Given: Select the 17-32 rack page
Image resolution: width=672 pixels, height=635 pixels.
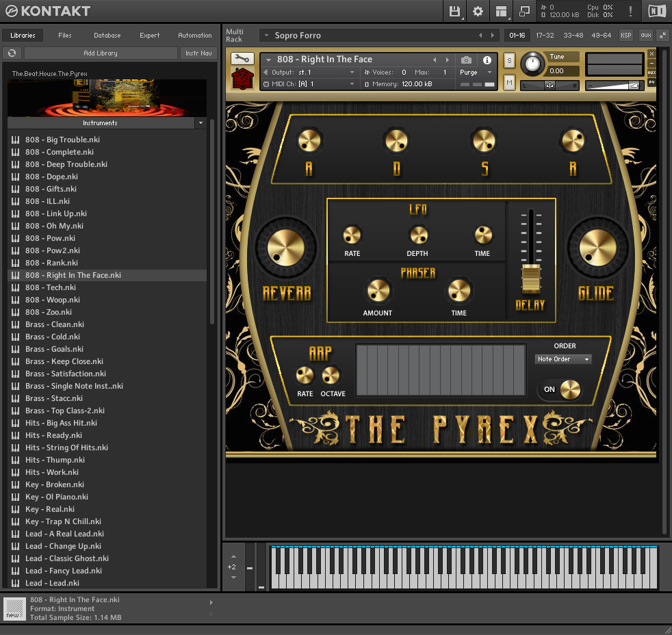Looking at the screenshot, I should click(x=545, y=36).
